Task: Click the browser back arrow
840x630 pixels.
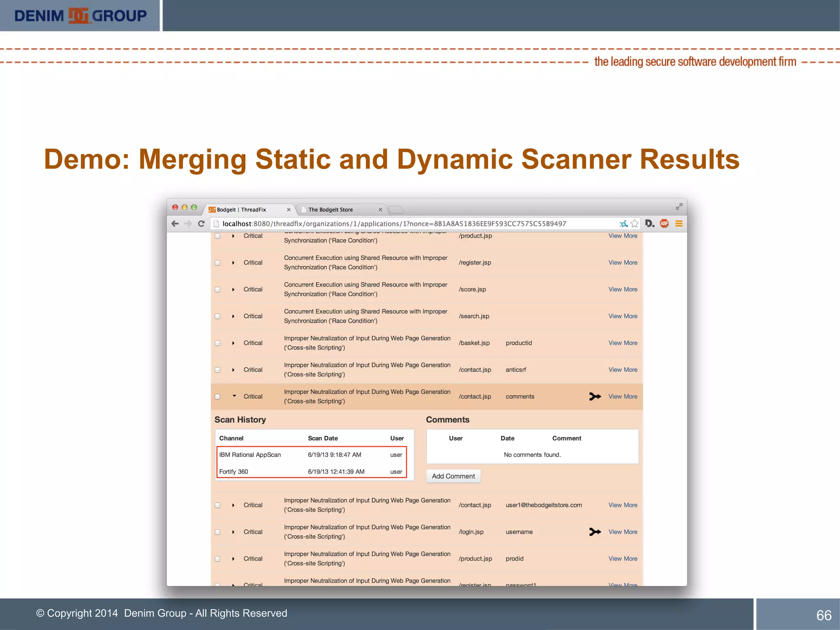Action: point(175,224)
